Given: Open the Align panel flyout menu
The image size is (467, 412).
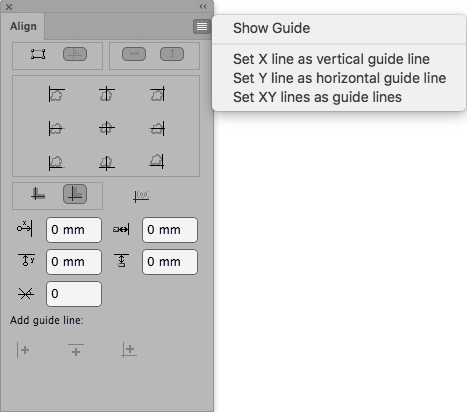Looking at the screenshot, I should tap(202, 26).
